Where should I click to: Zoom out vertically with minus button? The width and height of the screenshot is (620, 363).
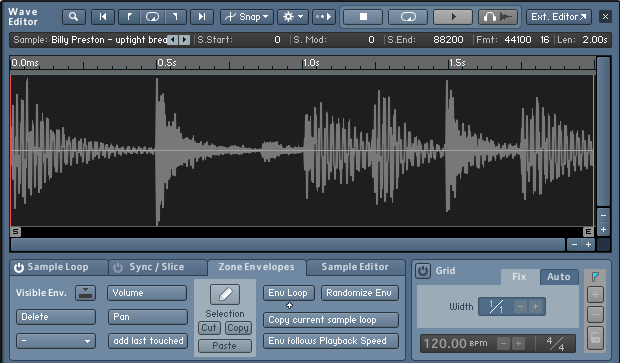point(603,216)
